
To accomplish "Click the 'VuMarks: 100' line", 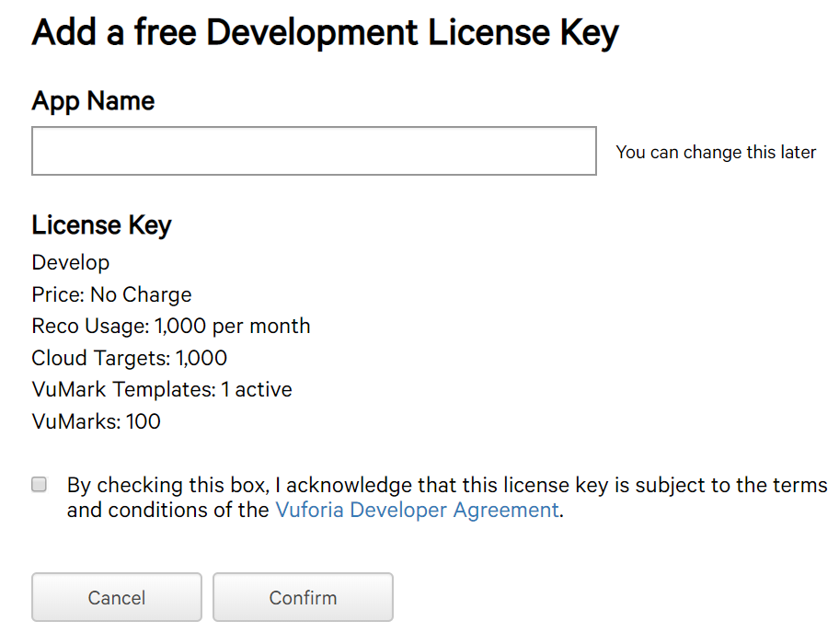I will click(96, 422).
